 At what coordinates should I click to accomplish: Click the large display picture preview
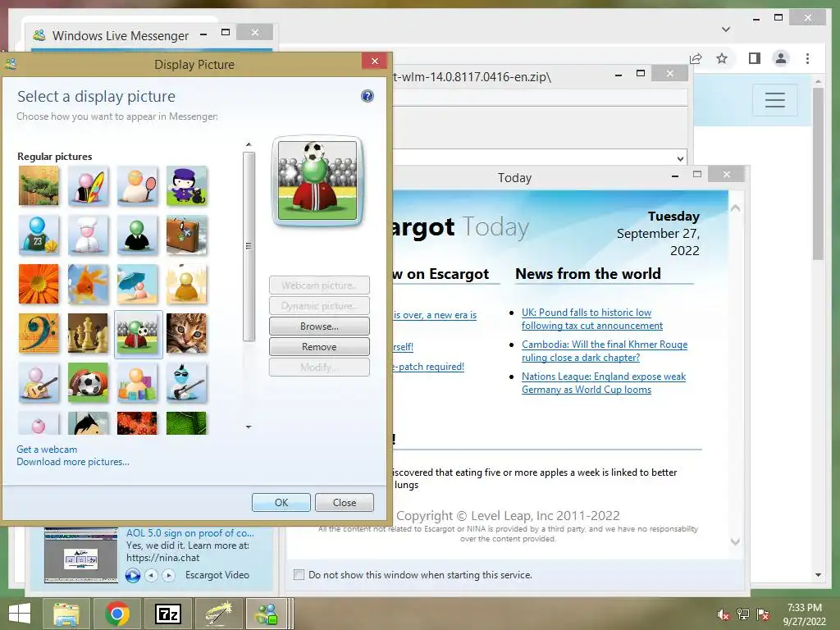317,181
